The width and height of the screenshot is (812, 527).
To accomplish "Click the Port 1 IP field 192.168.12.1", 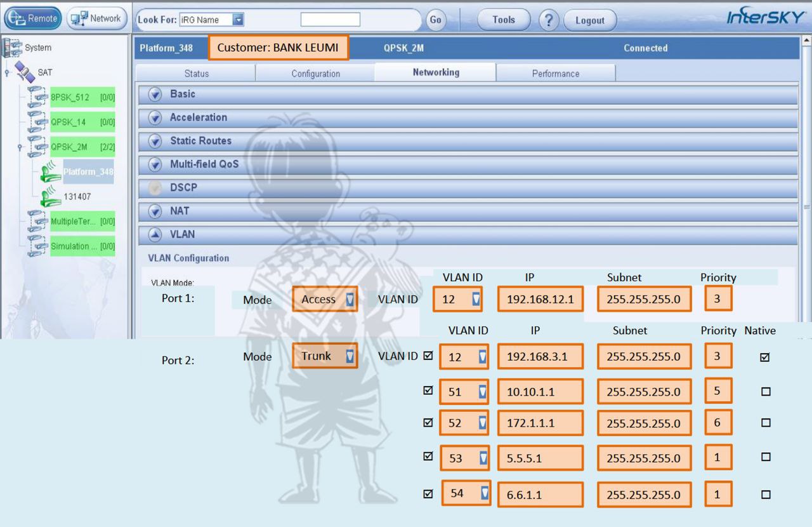I will [x=540, y=300].
